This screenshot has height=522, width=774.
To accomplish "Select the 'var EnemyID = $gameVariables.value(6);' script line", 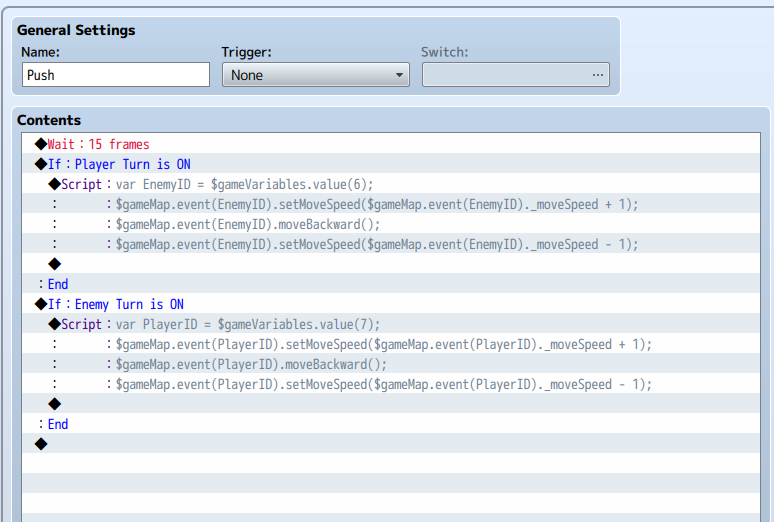I will coord(391,184).
